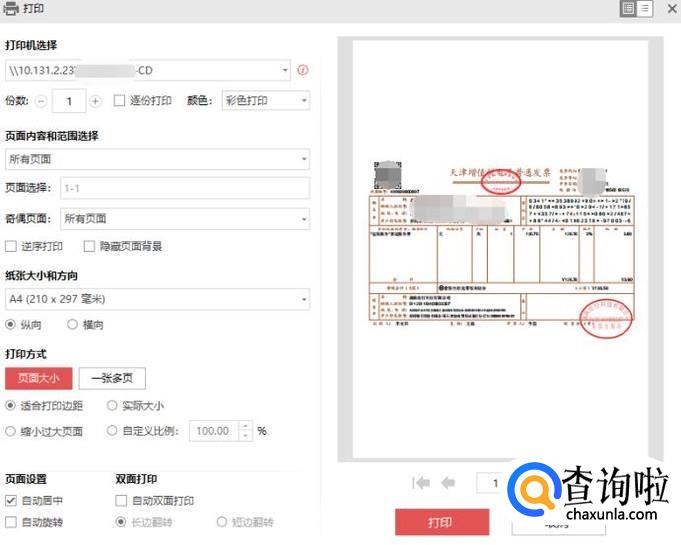Enable 自动旋转 checkbox

(11, 522)
